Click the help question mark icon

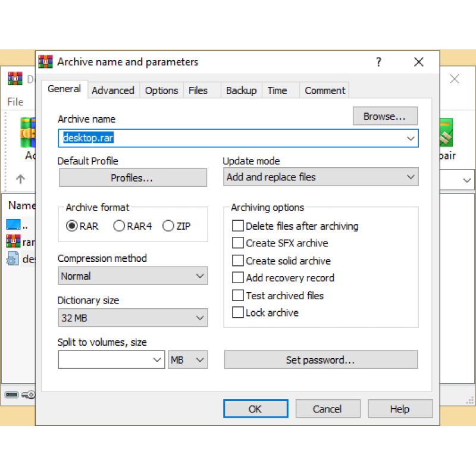coord(378,62)
